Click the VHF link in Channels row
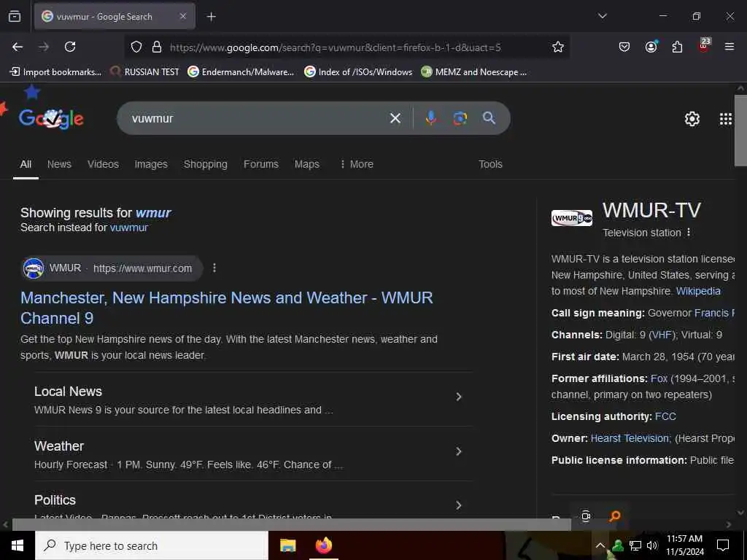 coord(662,335)
